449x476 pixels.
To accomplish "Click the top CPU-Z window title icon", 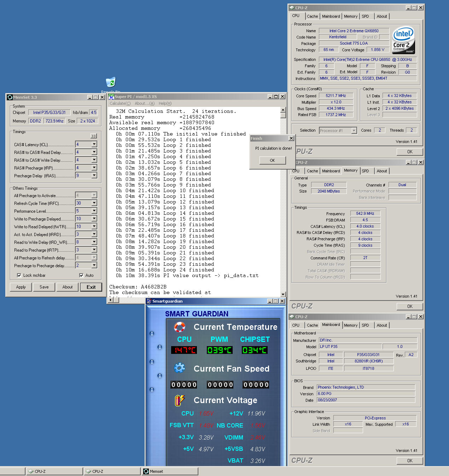I will (292, 7).
